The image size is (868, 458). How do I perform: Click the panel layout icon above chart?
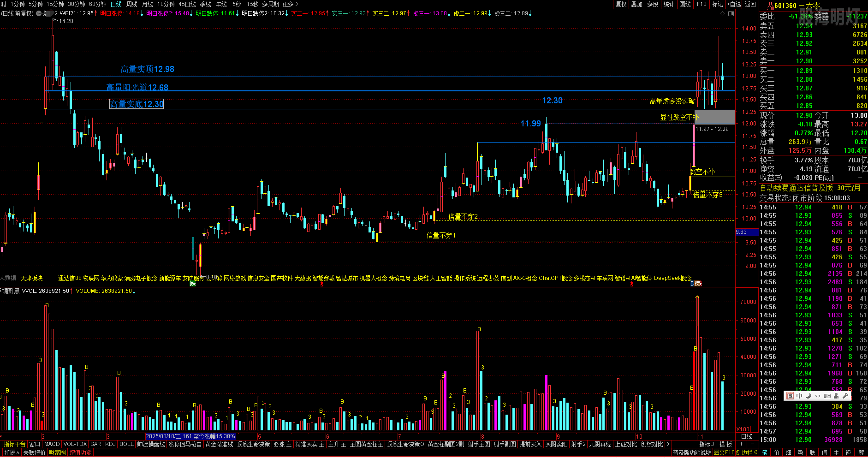(731, 14)
